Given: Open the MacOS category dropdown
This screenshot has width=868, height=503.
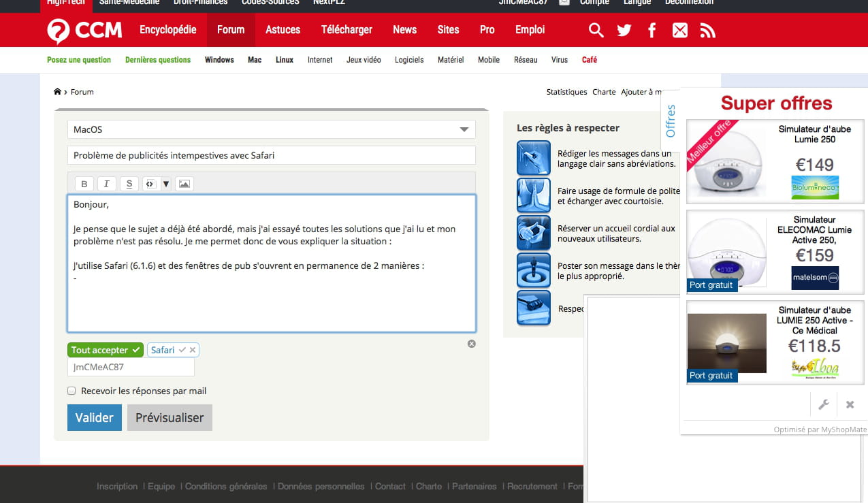Looking at the screenshot, I should pos(272,129).
